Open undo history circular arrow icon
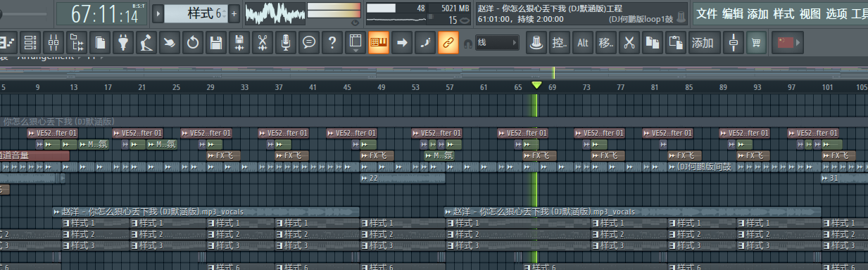 [x=193, y=43]
